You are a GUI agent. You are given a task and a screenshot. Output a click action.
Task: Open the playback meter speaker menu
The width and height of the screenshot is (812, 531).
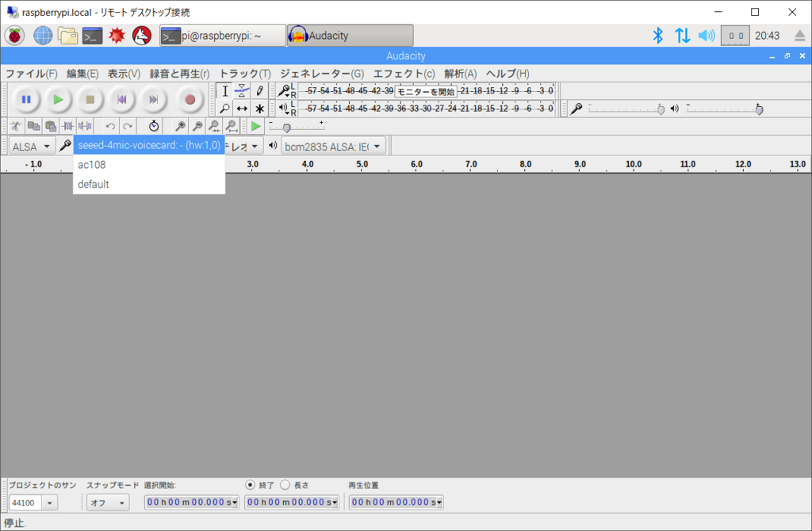(284, 108)
